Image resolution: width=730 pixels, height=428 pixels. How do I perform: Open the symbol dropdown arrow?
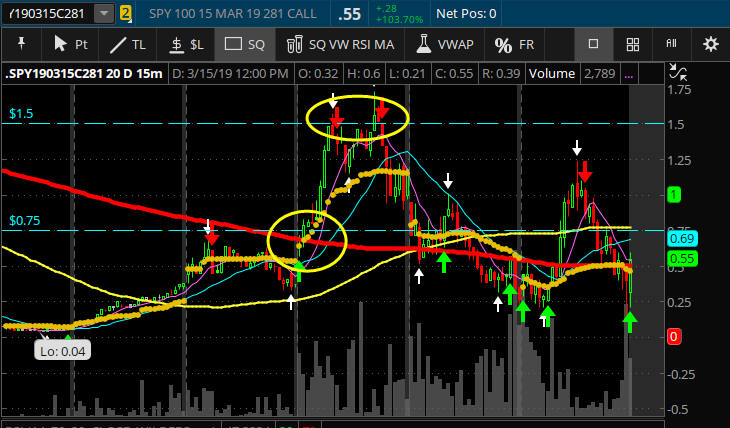(x=103, y=14)
